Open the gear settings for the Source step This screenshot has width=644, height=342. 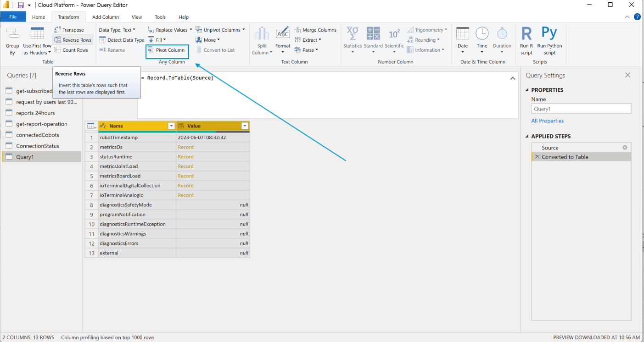click(x=625, y=147)
